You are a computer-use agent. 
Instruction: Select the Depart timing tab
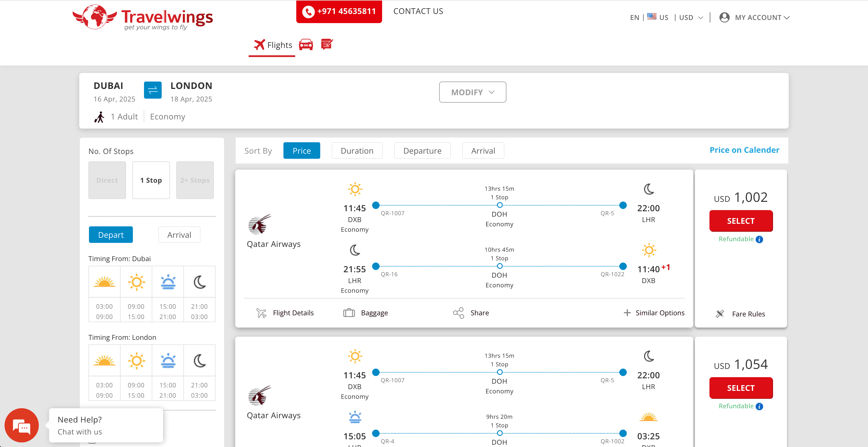[111, 235]
